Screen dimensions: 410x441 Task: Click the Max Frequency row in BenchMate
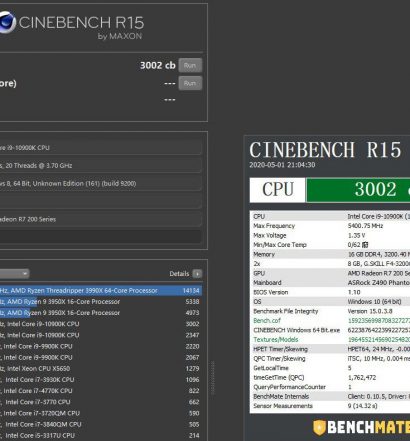click(x=330, y=226)
